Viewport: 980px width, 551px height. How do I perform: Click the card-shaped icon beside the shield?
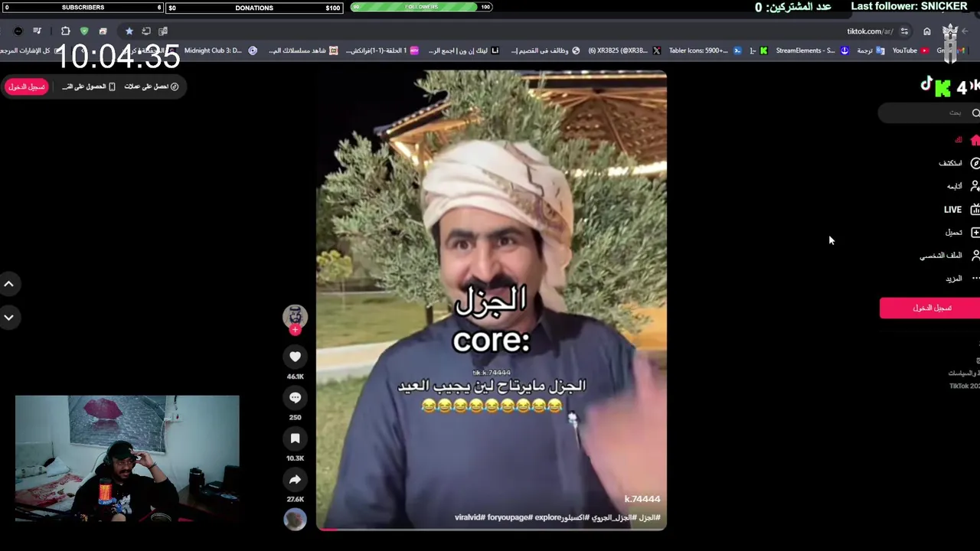(x=103, y=31)
